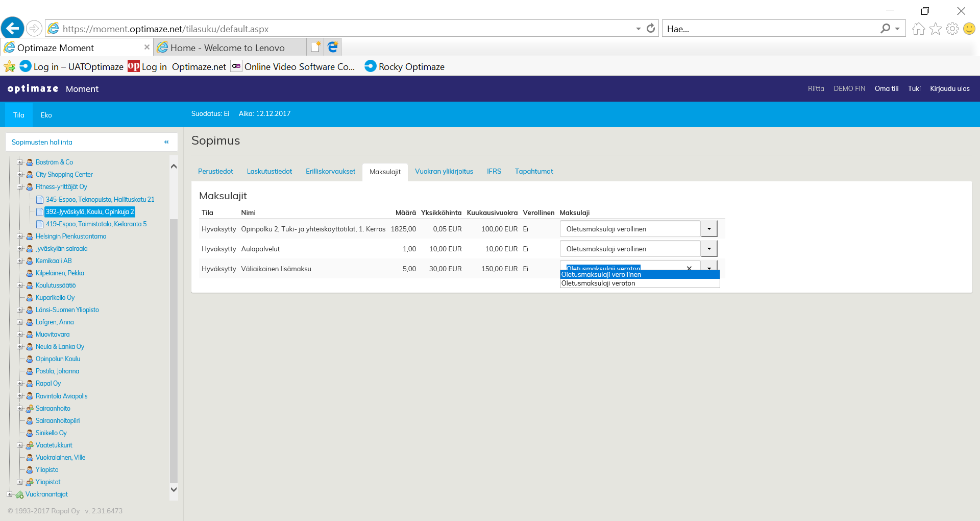Select 419-Espoo, Toimistotalo, Keilaranta 5 contract
The image size is (980, 521).
pos(96,224)
